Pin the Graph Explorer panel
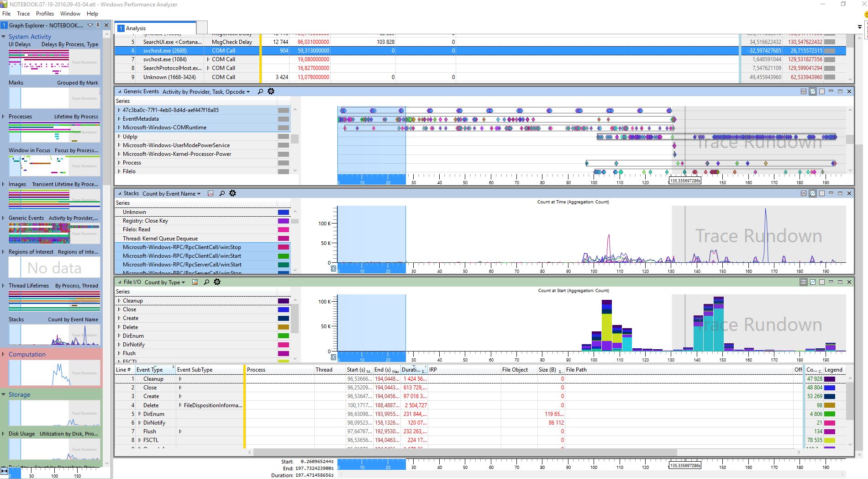 98,25
